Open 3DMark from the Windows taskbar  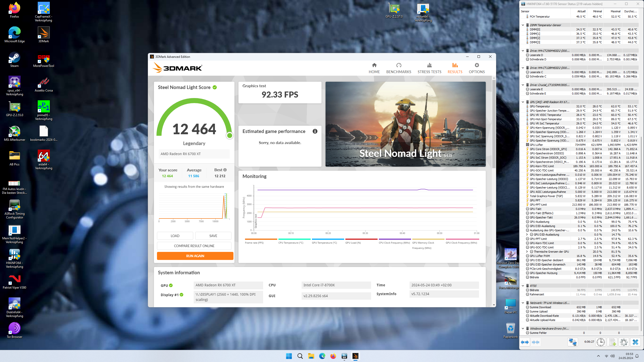pyautogui.click(x=355, y=356)
